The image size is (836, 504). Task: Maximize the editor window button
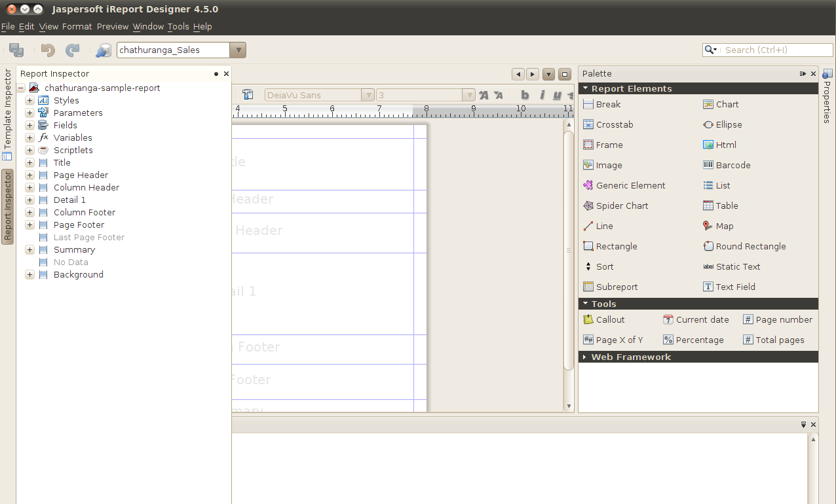(565, 75)
